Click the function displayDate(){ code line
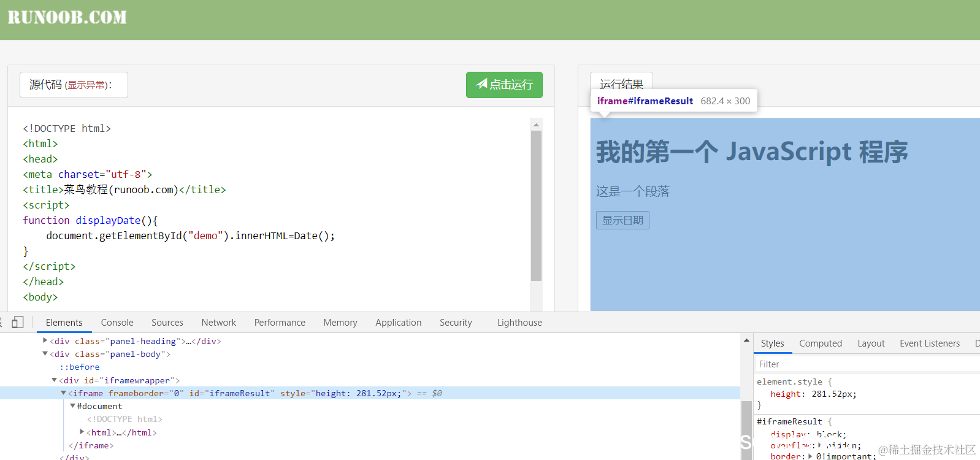This screenshot has height=460, width=980. click(x=91, y=220)
